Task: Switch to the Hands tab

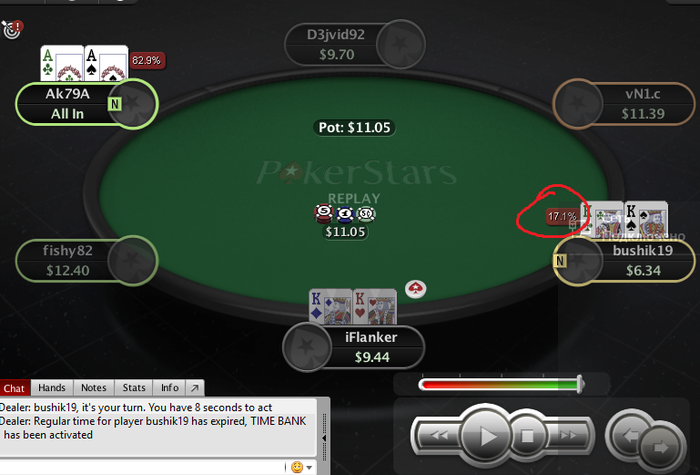Action: [52, 388]
